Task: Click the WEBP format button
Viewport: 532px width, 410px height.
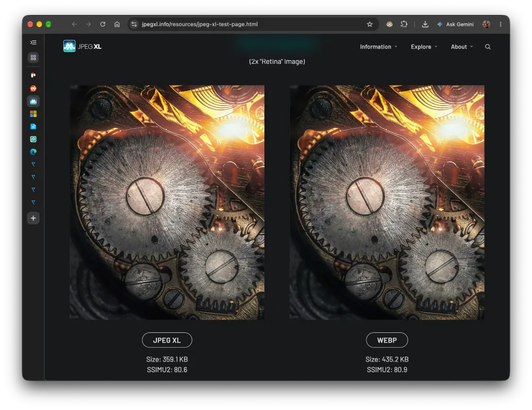Action: [x=387, y=340]
